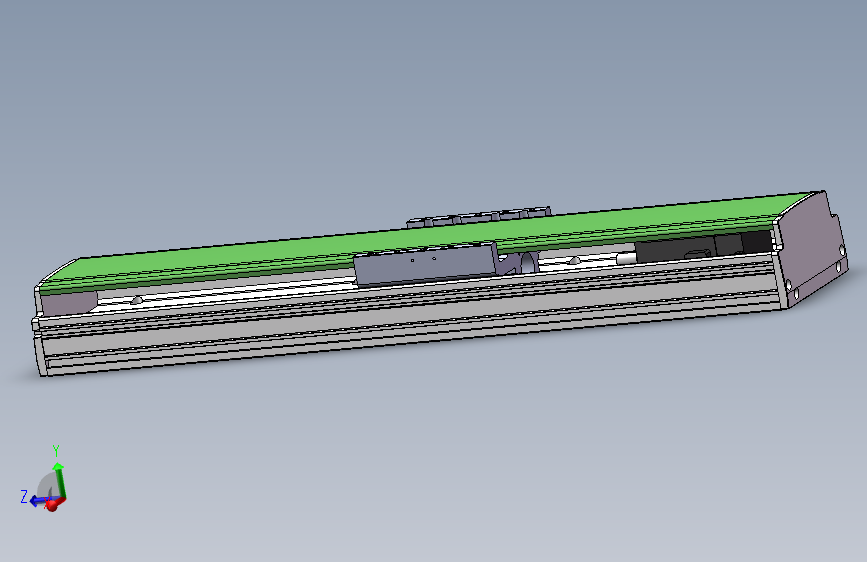Click the white coupling next to the motor
Viewport: 867px width, 562px height.
(x=626, y=258)
